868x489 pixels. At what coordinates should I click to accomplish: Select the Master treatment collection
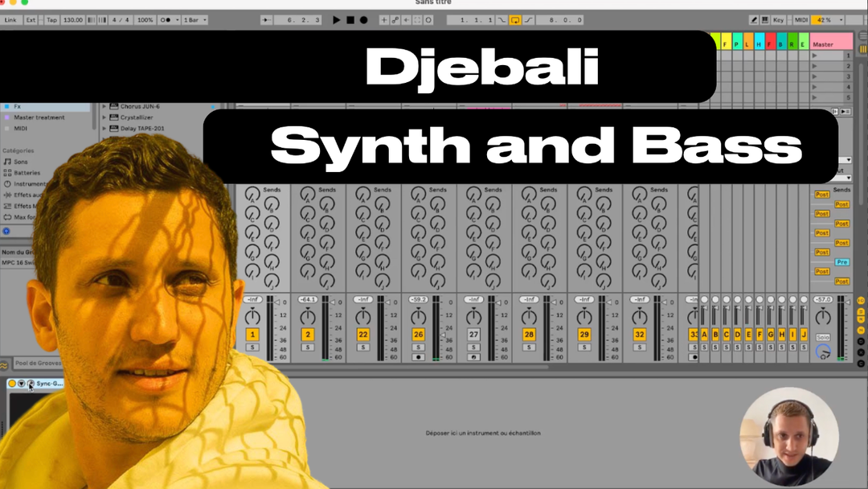[39, 117]
